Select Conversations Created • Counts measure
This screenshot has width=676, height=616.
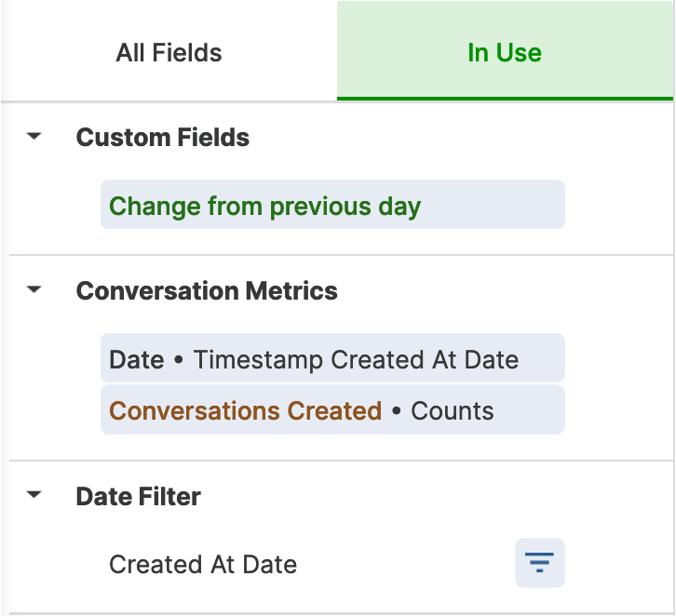tap(332, 409)
